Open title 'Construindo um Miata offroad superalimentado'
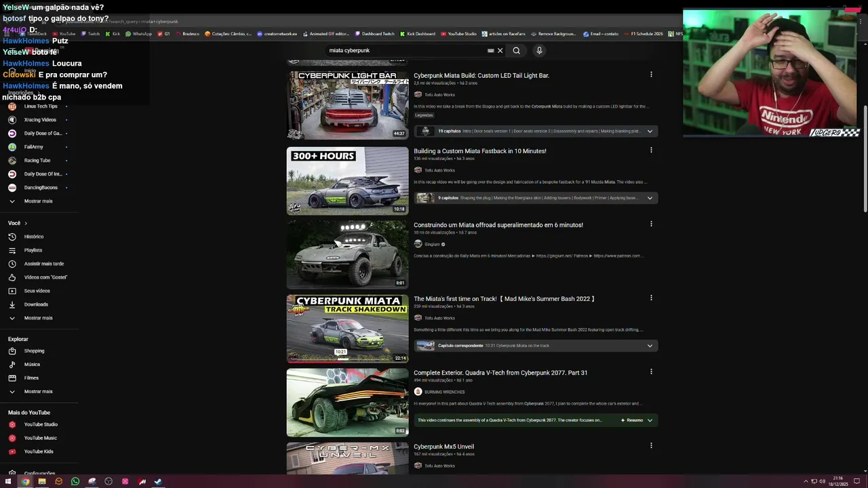Image resolution: width=868 pixels, height=488 pixels. tap(498, 224)
